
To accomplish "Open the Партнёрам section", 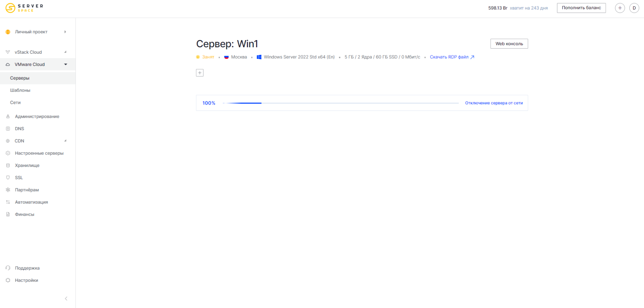I will pos(27,190).
